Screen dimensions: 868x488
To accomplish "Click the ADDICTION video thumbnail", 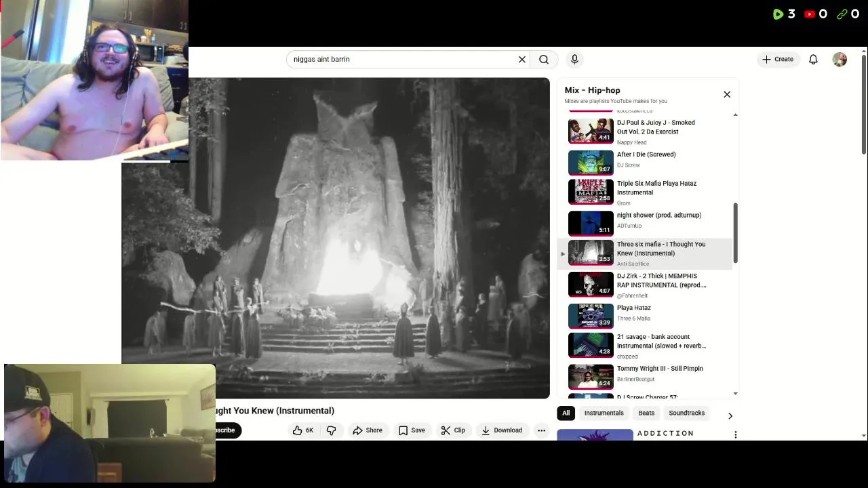I will click(x=595, y=435).
